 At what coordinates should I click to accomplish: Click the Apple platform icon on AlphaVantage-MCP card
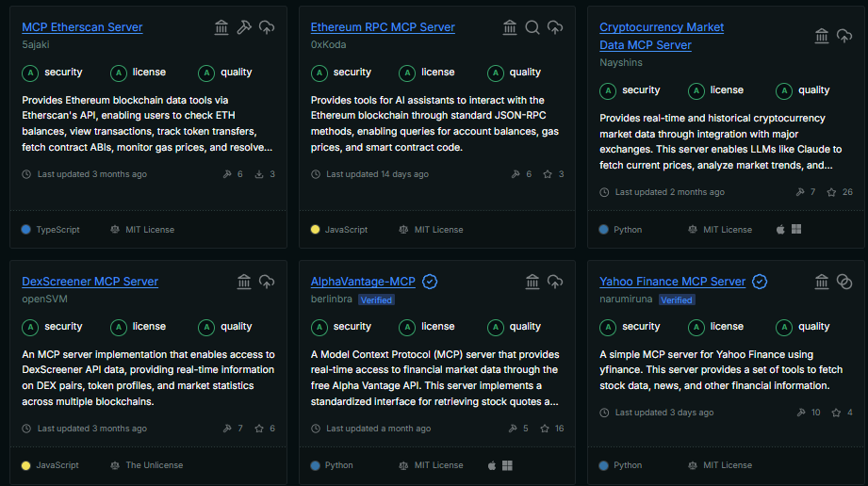[x=491, y=465]
